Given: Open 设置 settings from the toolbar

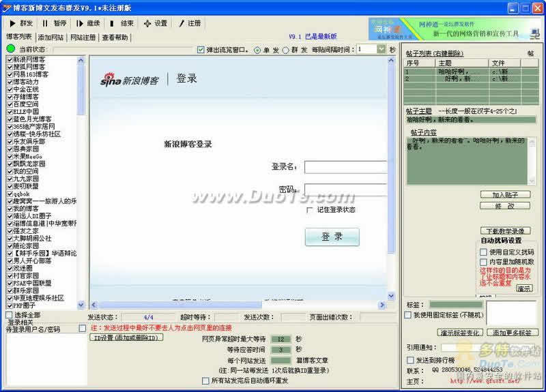Looking at the screenshot, I should pos(147,22).
